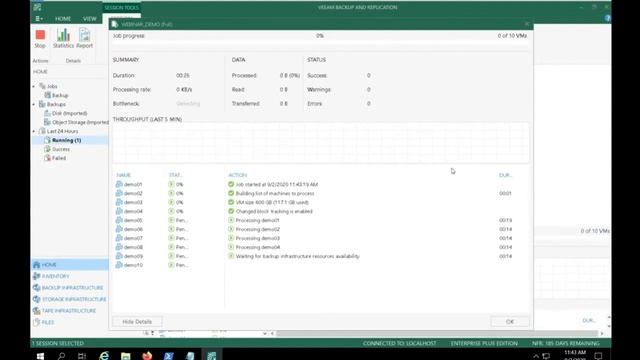The height and width of the screenshot is (360, 640).
Task: Open the HOME navigation pane
Action: pyautogui.click(x=70, y=265)
